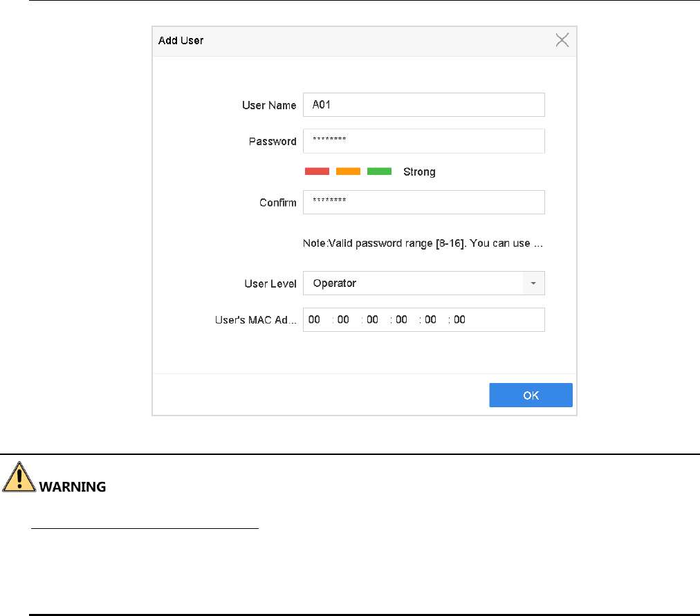
Task: Select the second MAC address octet field
Action: (344, 320)
